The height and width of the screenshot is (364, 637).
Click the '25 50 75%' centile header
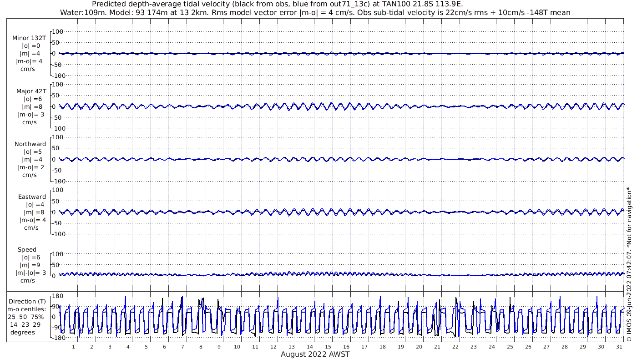(x=26, y=317)
